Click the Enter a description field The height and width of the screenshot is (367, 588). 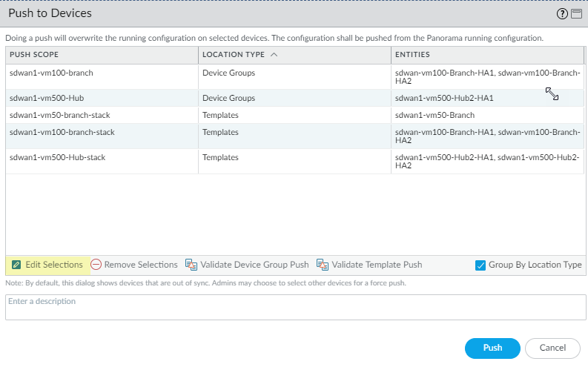point(296,308)
